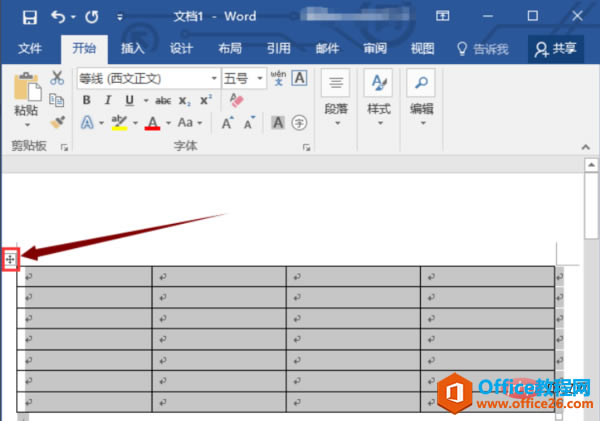This screenshot has width=600, height=421.
Task: Click the table resize handle at bottom right
Action: (x=559, y=416)
